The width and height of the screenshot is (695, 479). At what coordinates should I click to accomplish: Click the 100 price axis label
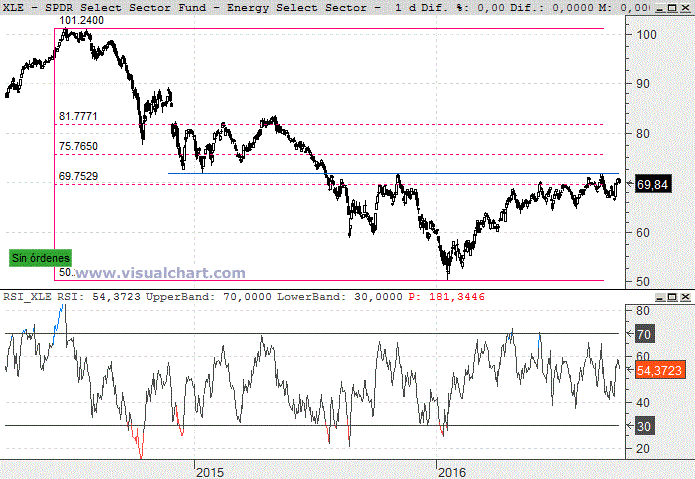point(646,35)
